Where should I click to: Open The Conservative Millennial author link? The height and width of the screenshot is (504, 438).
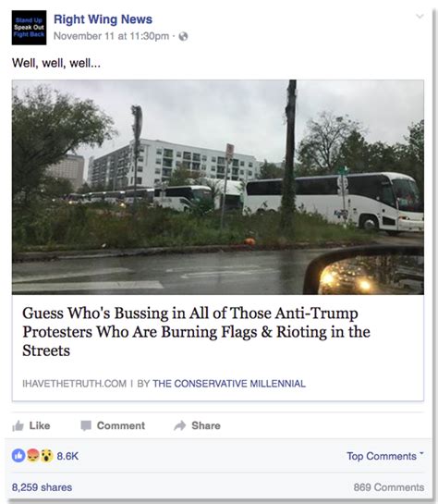point(229,384)
